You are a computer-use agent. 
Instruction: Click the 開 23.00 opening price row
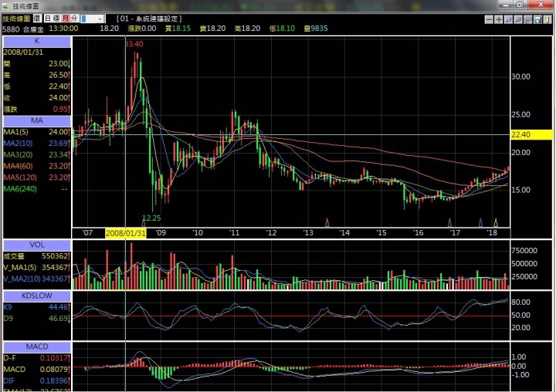point(37,64)
